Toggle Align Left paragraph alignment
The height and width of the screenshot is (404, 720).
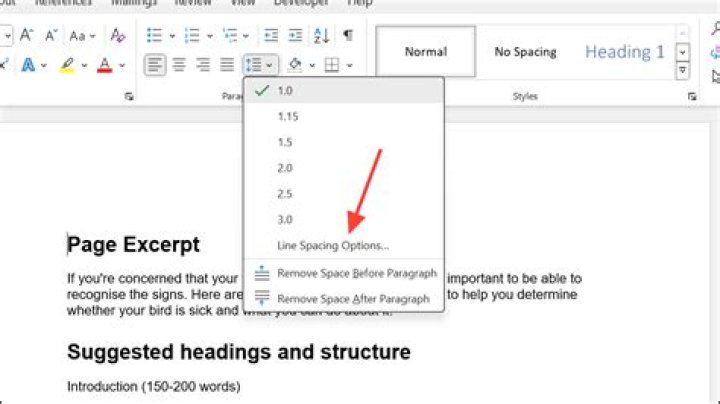click(x=154, y=66)
